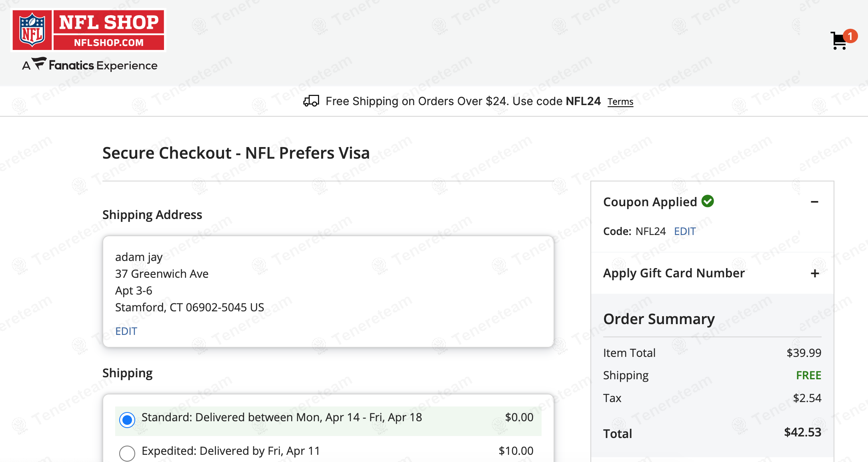This screenshot has height=462, width=868.
Task: Click the NFL SHOP wordmark logo
Action: tap(109, 30)
